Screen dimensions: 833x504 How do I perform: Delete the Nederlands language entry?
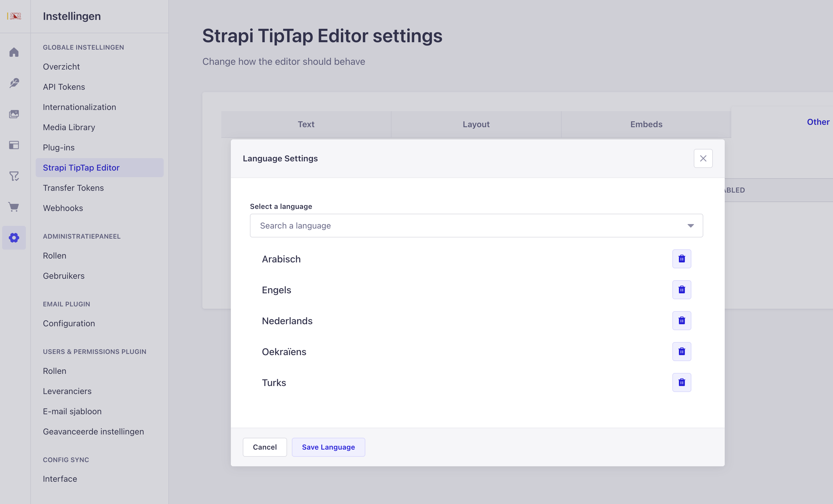(x=682, y=321)
